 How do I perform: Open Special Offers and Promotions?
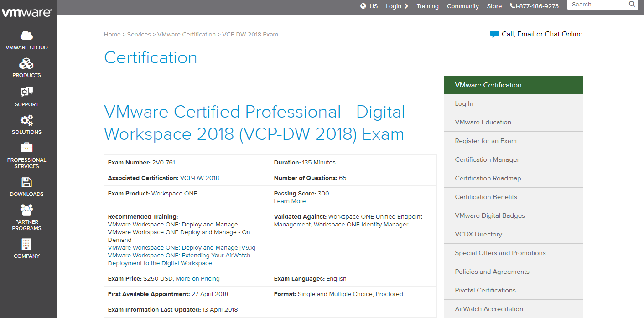513,253
